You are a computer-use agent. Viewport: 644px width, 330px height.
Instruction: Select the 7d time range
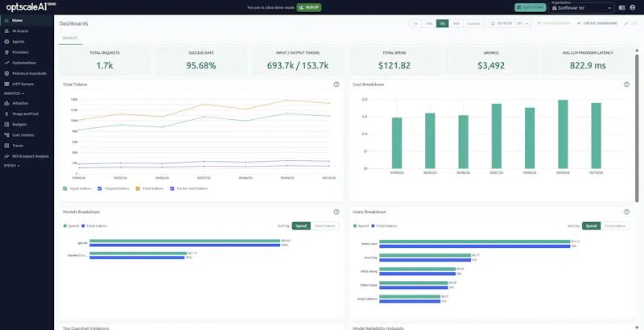(442, 23)
